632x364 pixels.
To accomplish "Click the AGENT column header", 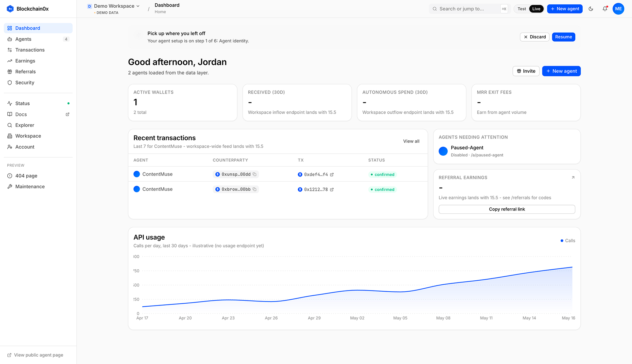I will point(141,160).
